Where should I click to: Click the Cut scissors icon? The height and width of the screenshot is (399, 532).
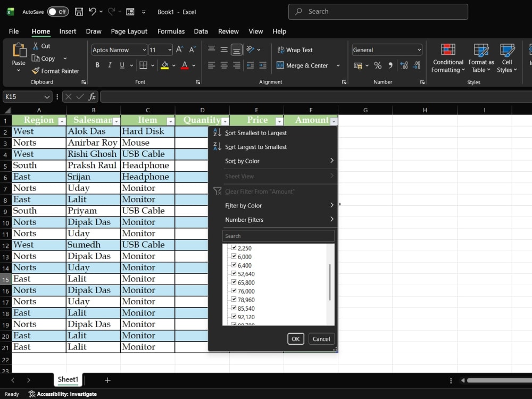[36, 46]
